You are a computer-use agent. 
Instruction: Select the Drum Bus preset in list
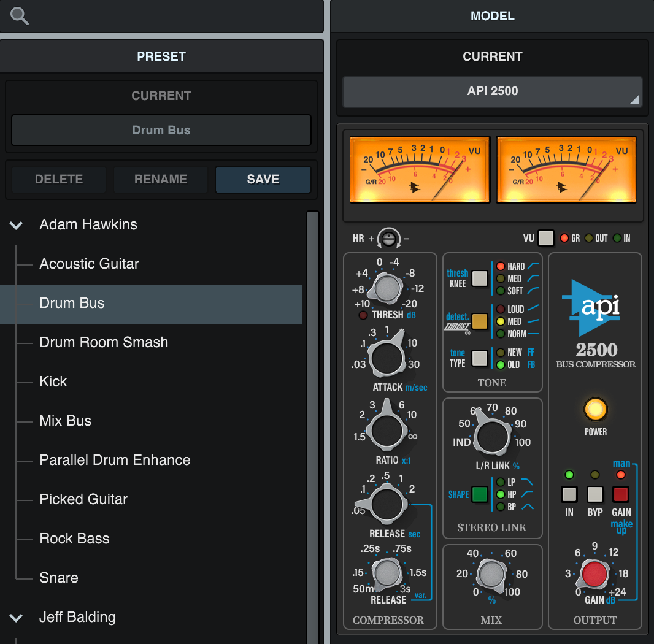tap(151, 304)
